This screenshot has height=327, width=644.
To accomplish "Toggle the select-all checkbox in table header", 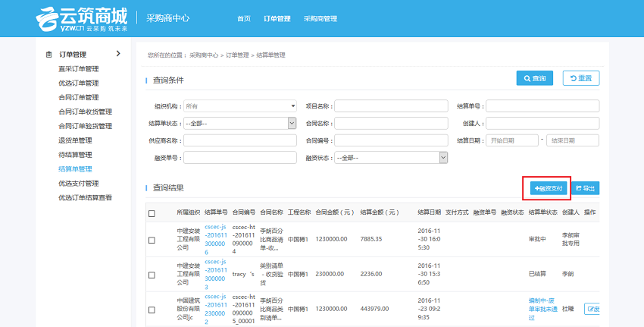I will [x=152, y=213].
